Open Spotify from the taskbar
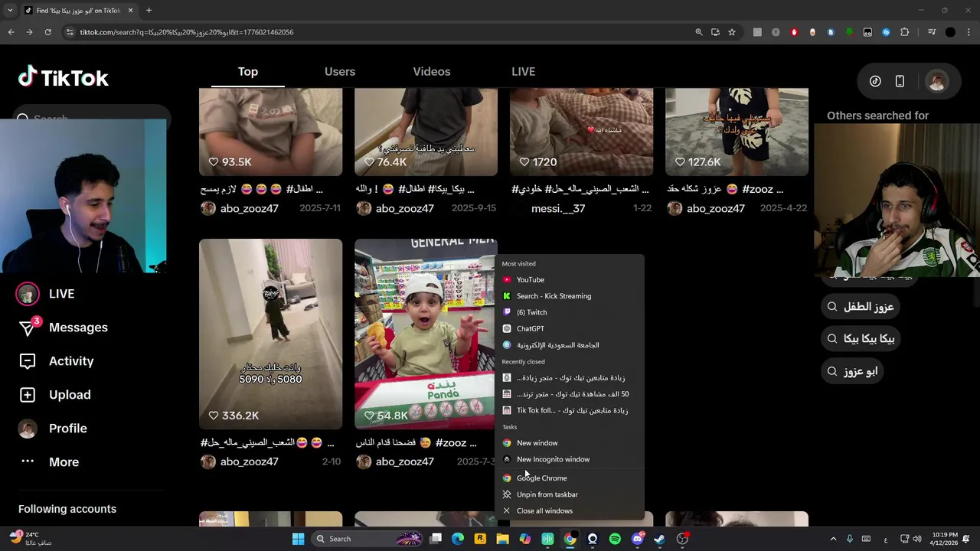 (615, 539)
